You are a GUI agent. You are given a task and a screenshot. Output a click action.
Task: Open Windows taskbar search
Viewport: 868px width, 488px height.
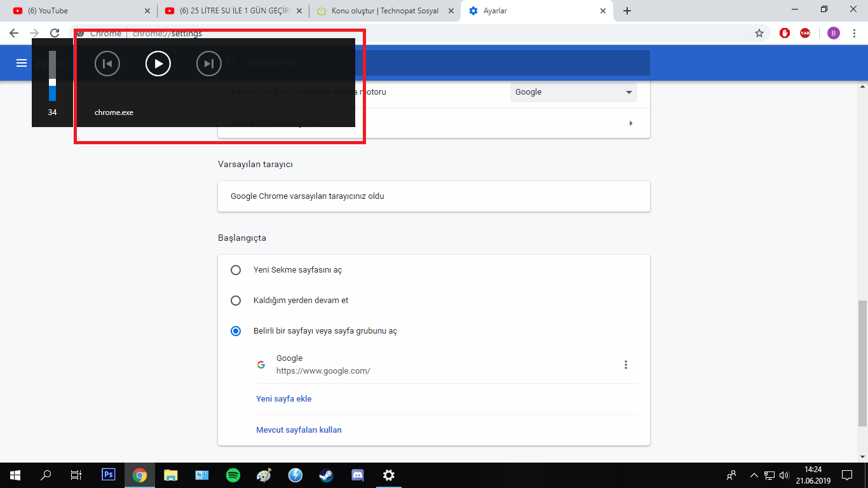(x=46, y=475)
